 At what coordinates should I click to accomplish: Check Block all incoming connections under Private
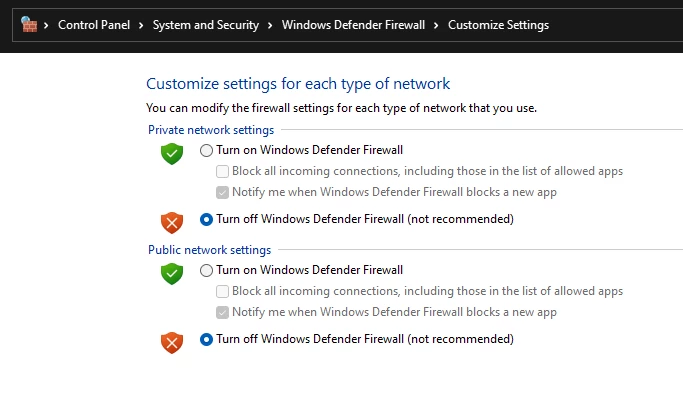pyautogui.click(x=223, y=171)
